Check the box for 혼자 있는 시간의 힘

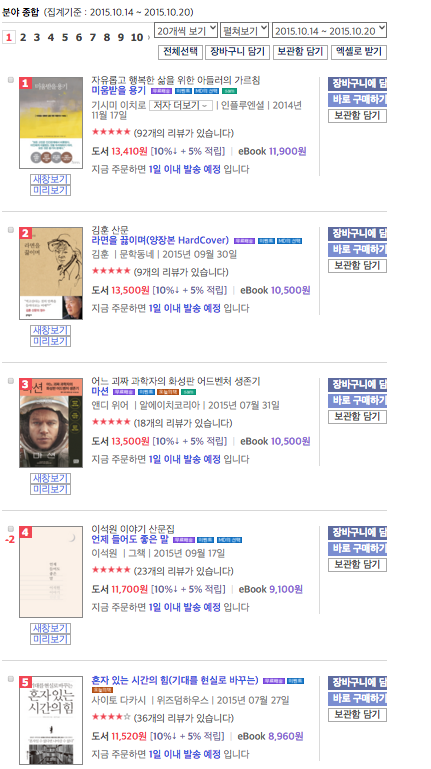coord(11,679)
